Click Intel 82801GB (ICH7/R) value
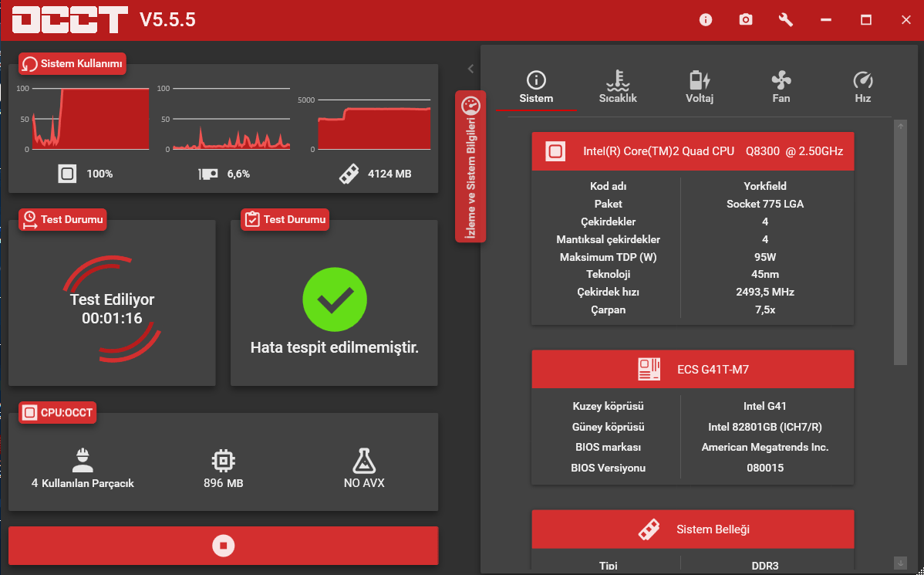Screen dimensions: 924x575 765,427
